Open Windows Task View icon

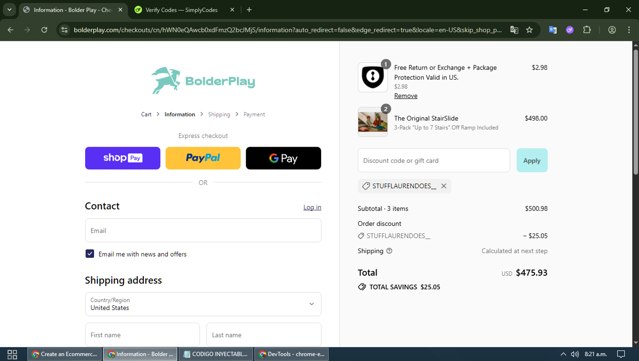pos(12,354)
